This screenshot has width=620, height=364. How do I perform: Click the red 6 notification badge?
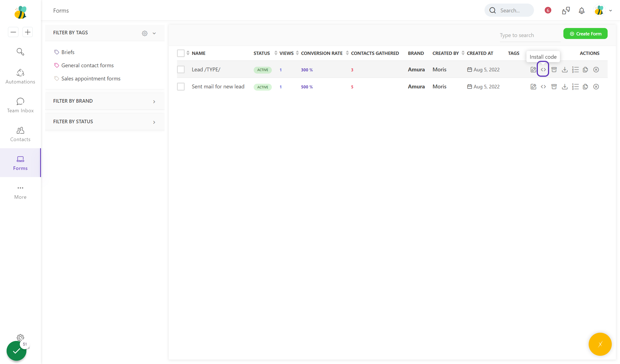(548, 10)
